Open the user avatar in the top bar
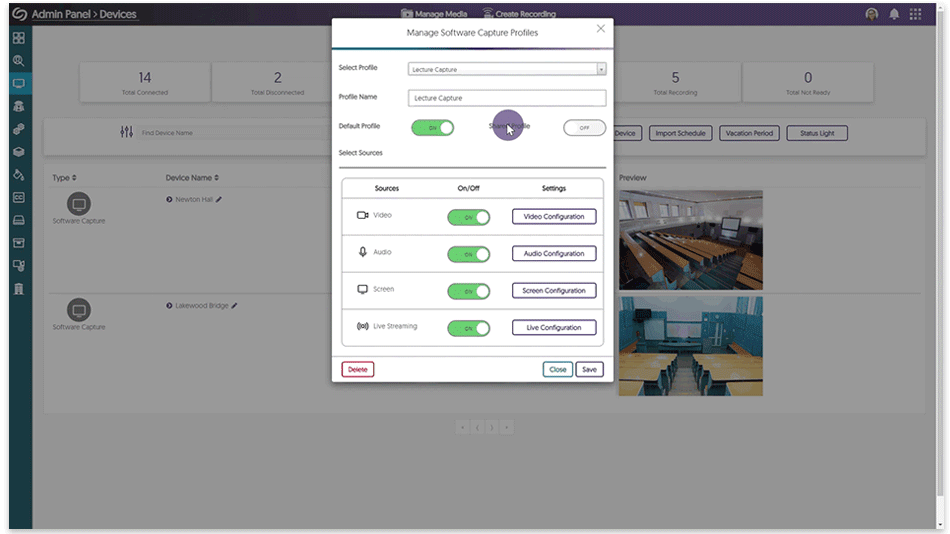 (x=871, y=14)
